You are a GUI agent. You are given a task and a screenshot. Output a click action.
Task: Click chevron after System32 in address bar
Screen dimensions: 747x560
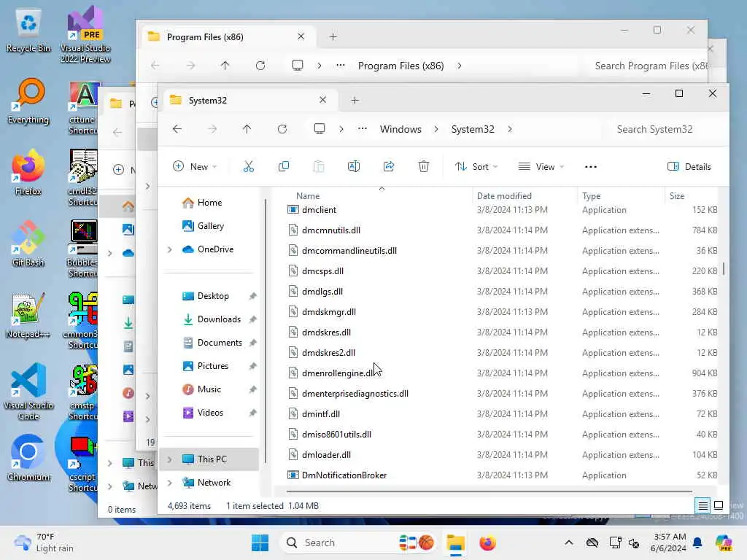tap(510, 129)
